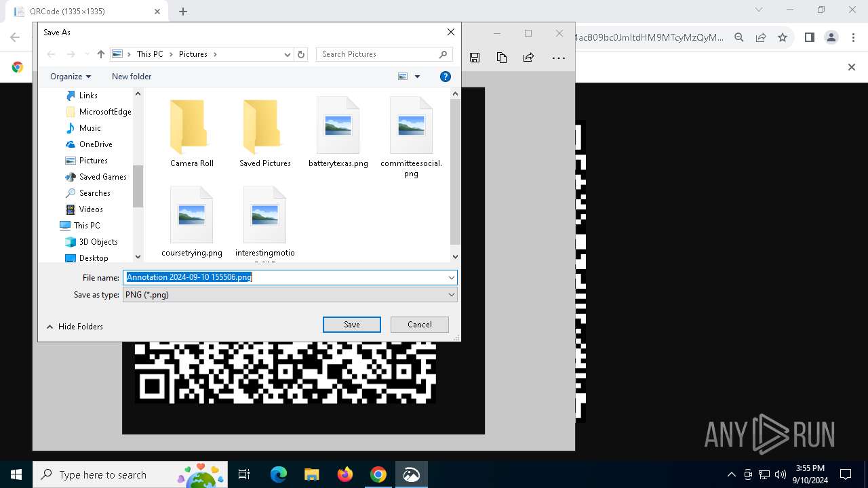Go up one folder level

pyautogui.click(x=101, y=54)
